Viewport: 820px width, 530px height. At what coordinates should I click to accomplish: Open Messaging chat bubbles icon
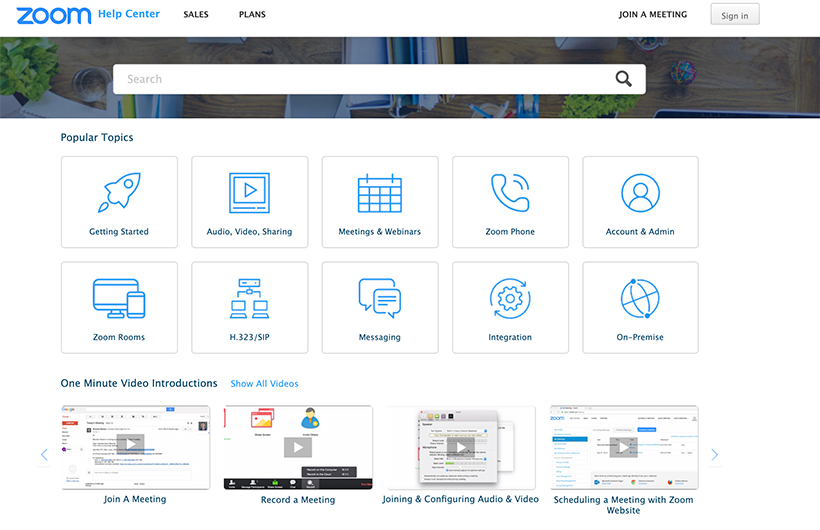click(380, 298)
